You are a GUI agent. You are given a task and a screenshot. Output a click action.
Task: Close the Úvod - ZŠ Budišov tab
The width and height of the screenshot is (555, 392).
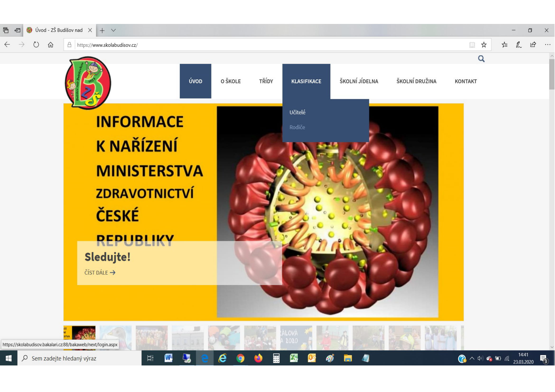(90, 30)
